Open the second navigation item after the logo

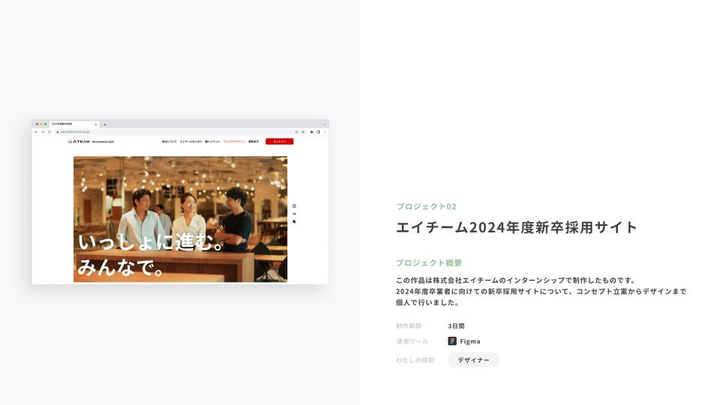[191, 141]
